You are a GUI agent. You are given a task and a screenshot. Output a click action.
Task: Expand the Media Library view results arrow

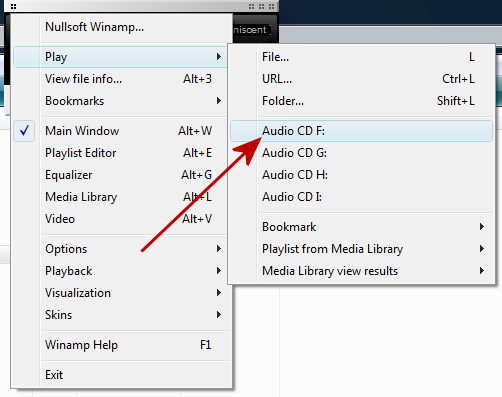[482, 271]
